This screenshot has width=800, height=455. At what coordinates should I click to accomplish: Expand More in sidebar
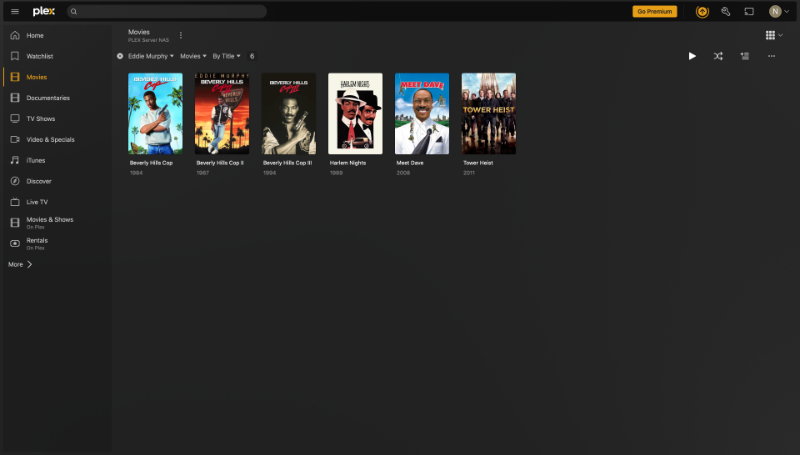[20, 264]
